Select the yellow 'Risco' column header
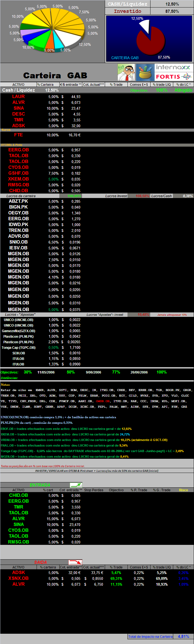The height and width of the screenshot is (644, 194). click(x=183, y=490)
